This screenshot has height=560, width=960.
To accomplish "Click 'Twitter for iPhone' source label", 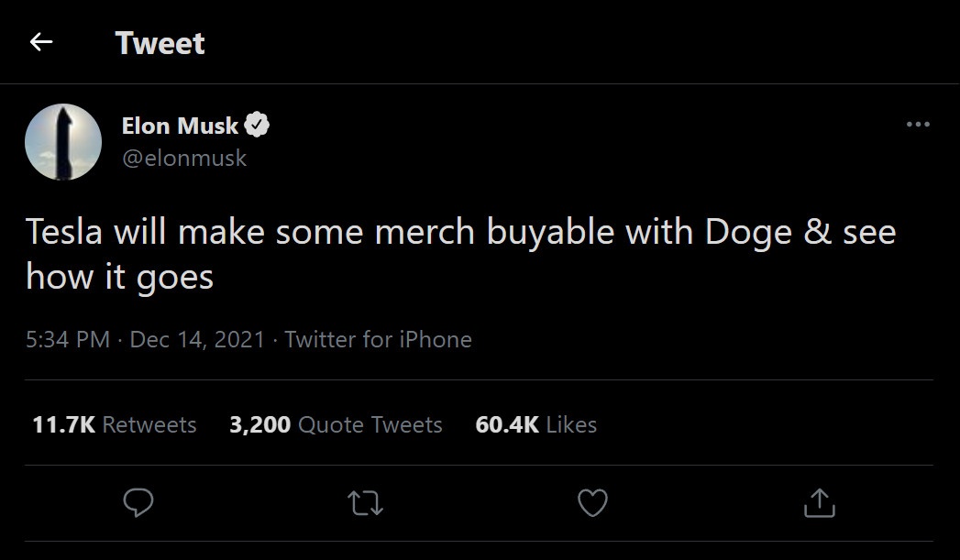I will (381, 339).
